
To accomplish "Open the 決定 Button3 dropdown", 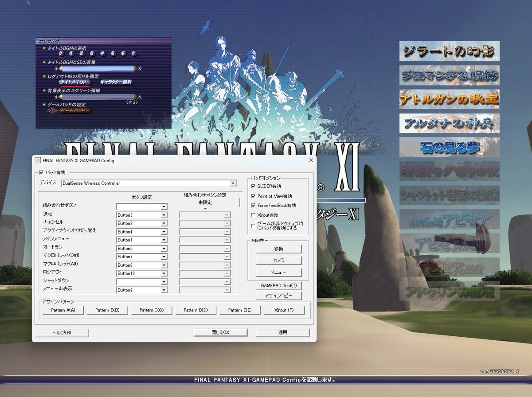I will 142,215.
